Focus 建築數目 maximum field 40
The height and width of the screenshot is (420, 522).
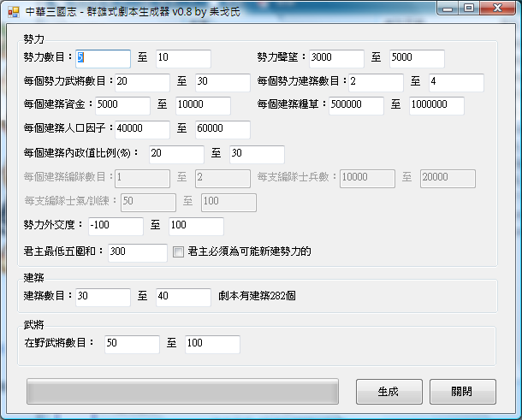click(x=183, y=297)
